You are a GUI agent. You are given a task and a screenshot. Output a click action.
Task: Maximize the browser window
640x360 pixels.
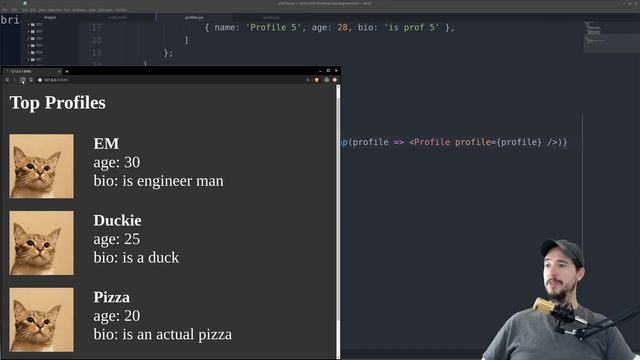328,71
